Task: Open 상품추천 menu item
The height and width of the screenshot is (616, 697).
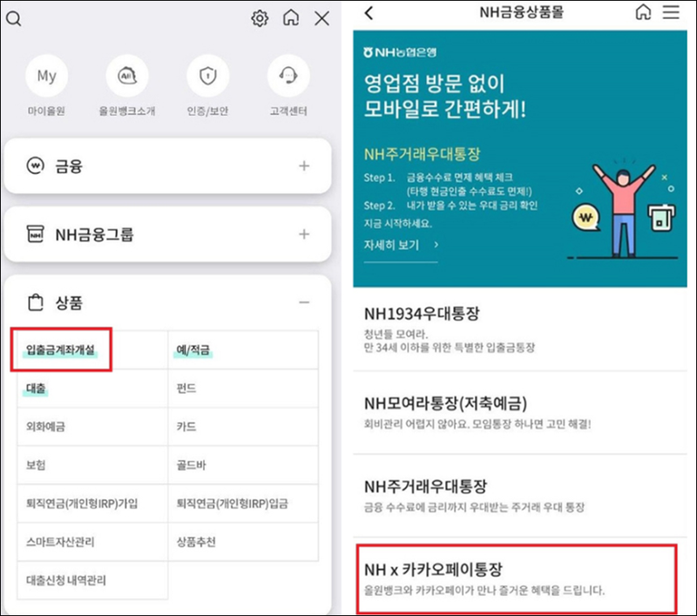Action: coord(243,542)
